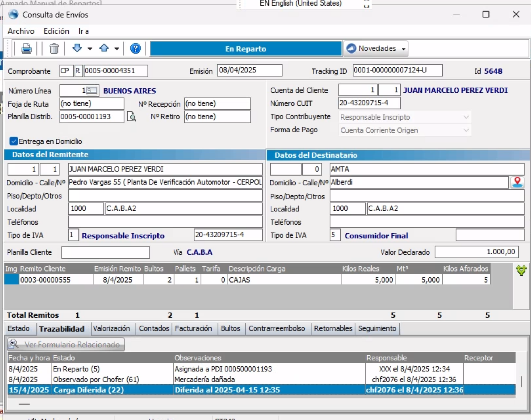Expand the Forma de Pago combo box
Screen dimensions: 531x420
pyautogui.click(x=466, y=130)
